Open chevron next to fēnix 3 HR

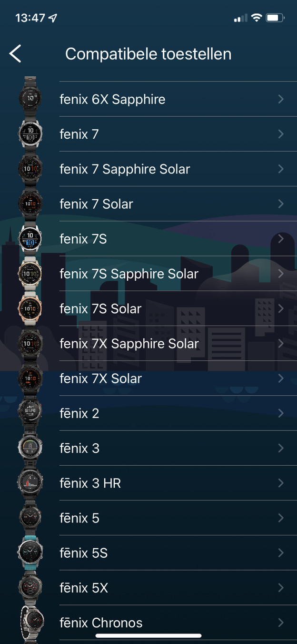[x=281, y=483]
